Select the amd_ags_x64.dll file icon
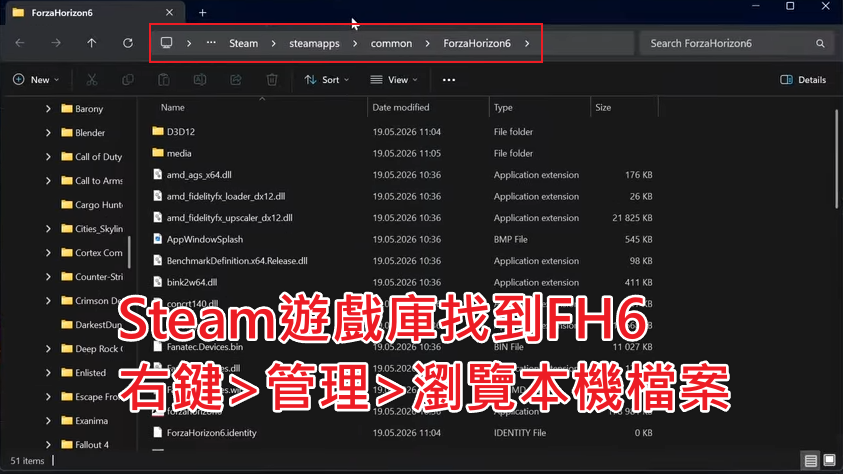Screen dimensions: 843x474 [158, 174]
